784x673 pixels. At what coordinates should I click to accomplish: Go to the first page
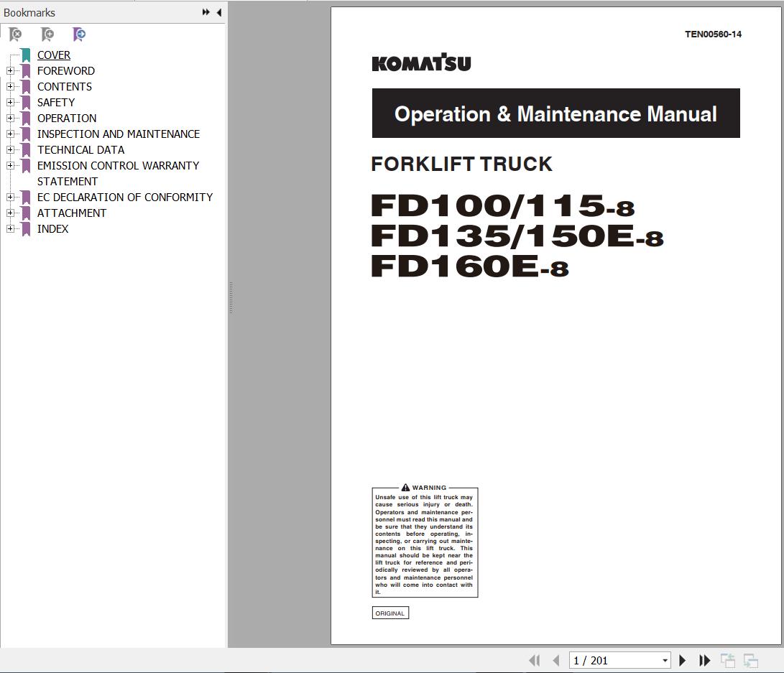tap(534, 661)
